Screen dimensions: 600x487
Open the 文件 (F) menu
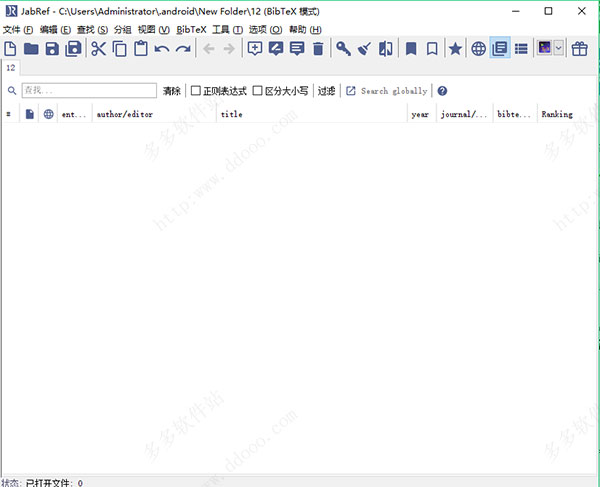click(18, 29)
